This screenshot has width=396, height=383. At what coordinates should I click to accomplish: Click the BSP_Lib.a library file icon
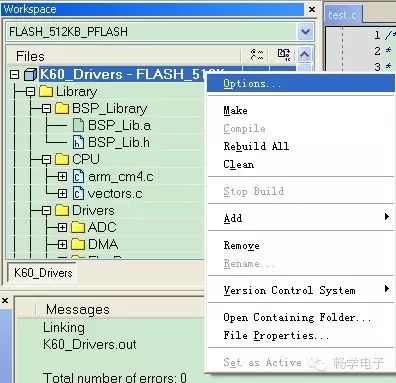78,125
